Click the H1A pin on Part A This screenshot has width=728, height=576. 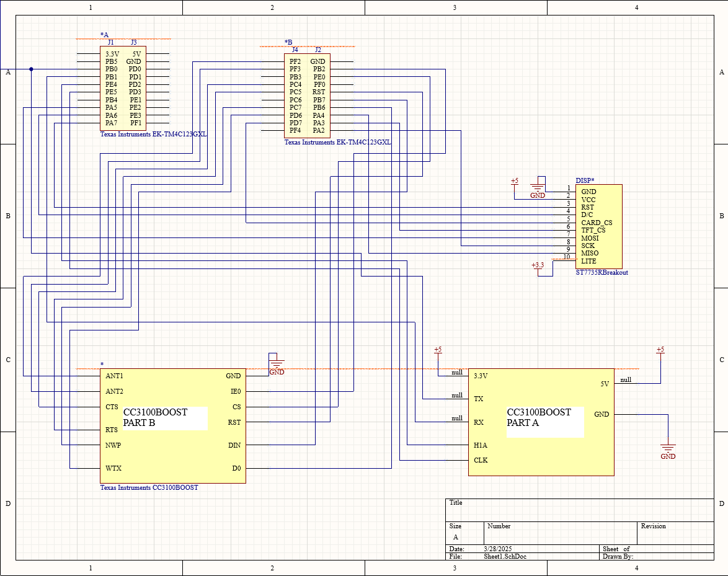point(481,445)
